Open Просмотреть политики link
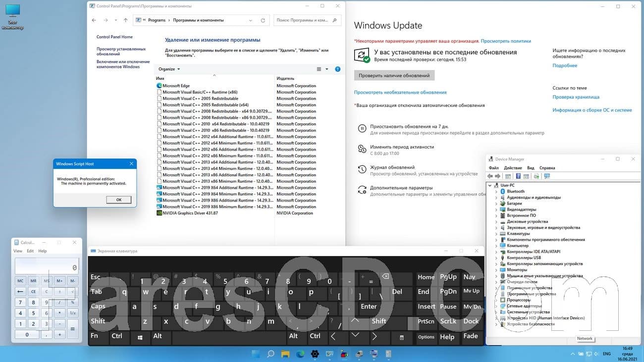The width and height of the screenshot is (644, 362). point(506,41)
